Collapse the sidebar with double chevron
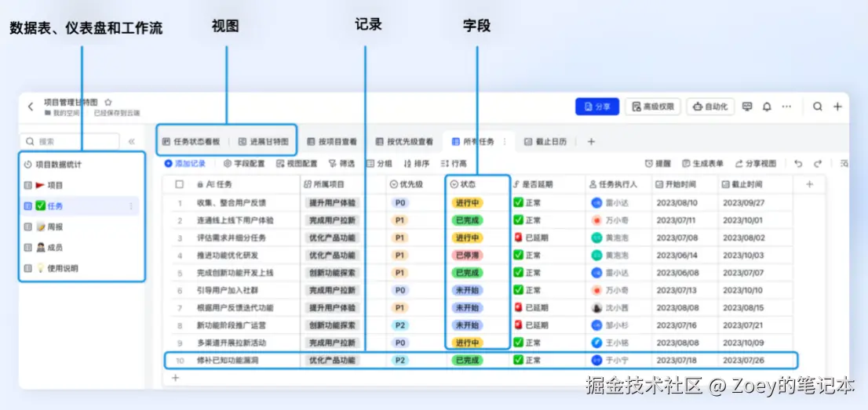 131,142
